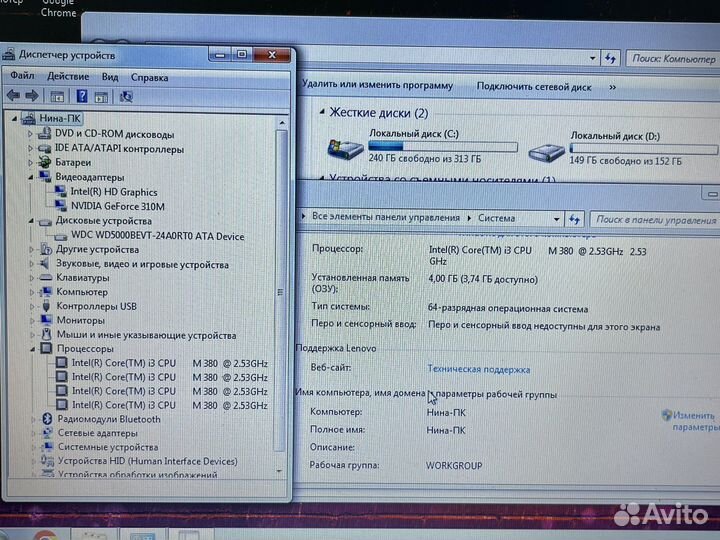This screenshot has width=720, height=540.
Task: Select Локальный диск (D:) drive icon
Action: tap(546, 152)
